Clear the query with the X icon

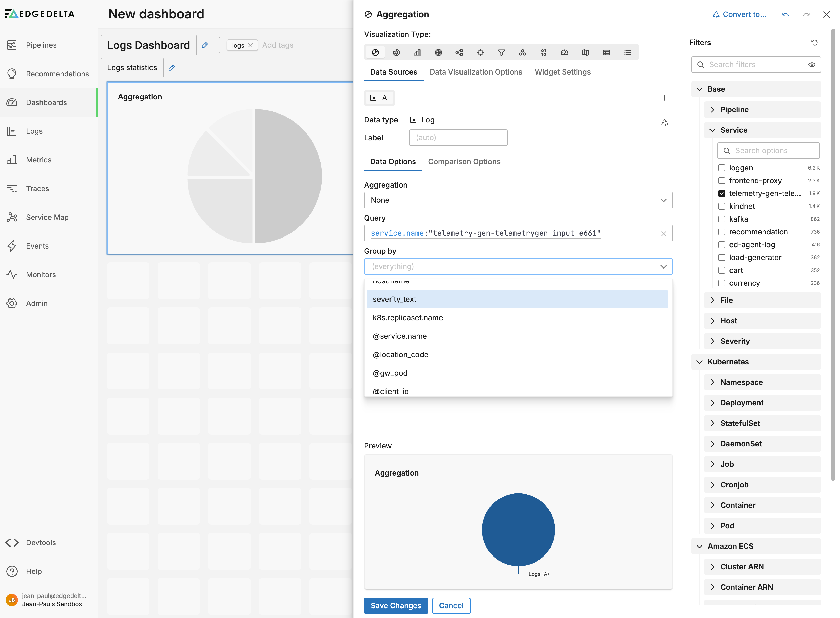point(663,234)
